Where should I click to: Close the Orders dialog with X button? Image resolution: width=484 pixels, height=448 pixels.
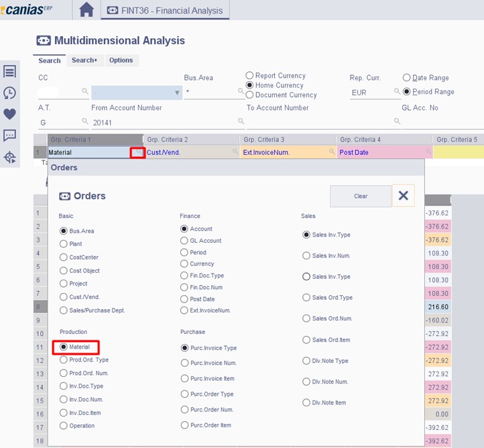403,196
